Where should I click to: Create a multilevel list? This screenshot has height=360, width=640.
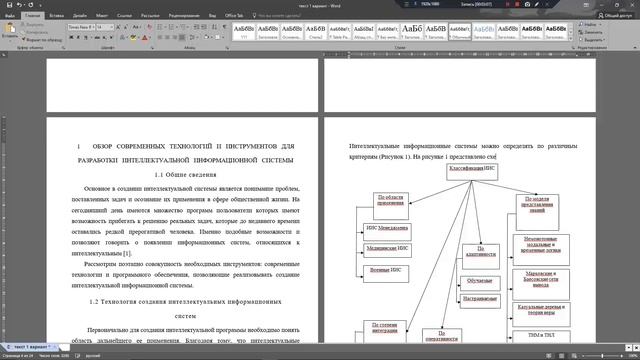point(183,27)
